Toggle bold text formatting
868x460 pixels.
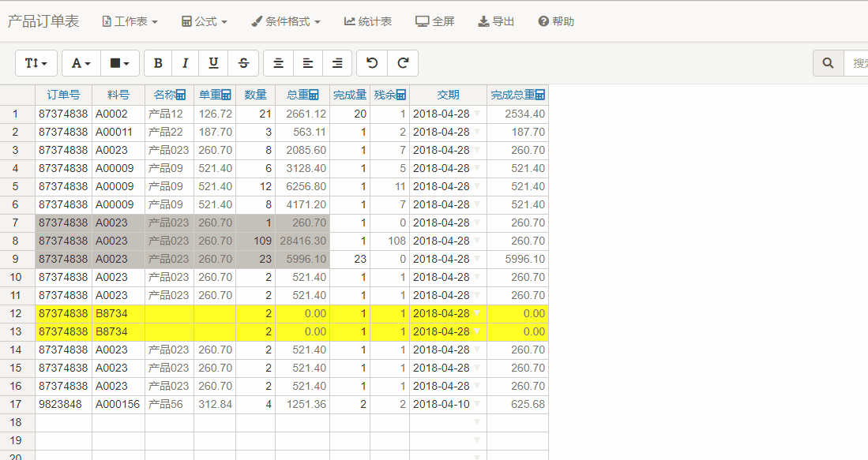point(158,63)
